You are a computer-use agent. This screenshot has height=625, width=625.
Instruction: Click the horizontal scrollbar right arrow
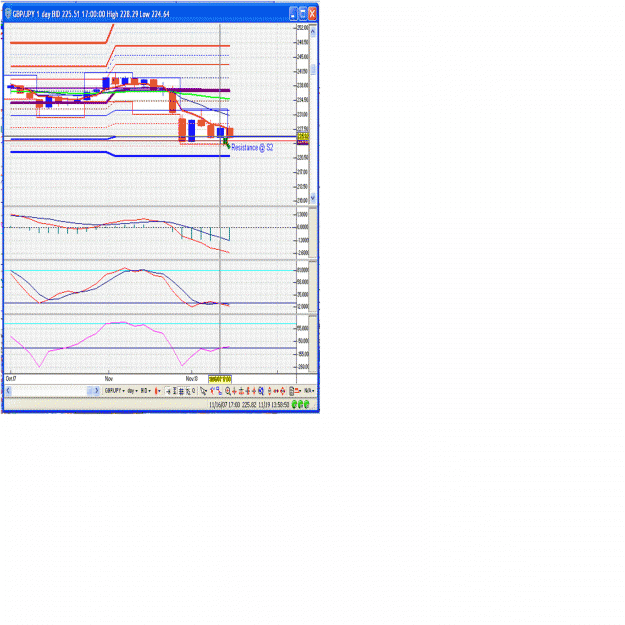click(96, 391)
